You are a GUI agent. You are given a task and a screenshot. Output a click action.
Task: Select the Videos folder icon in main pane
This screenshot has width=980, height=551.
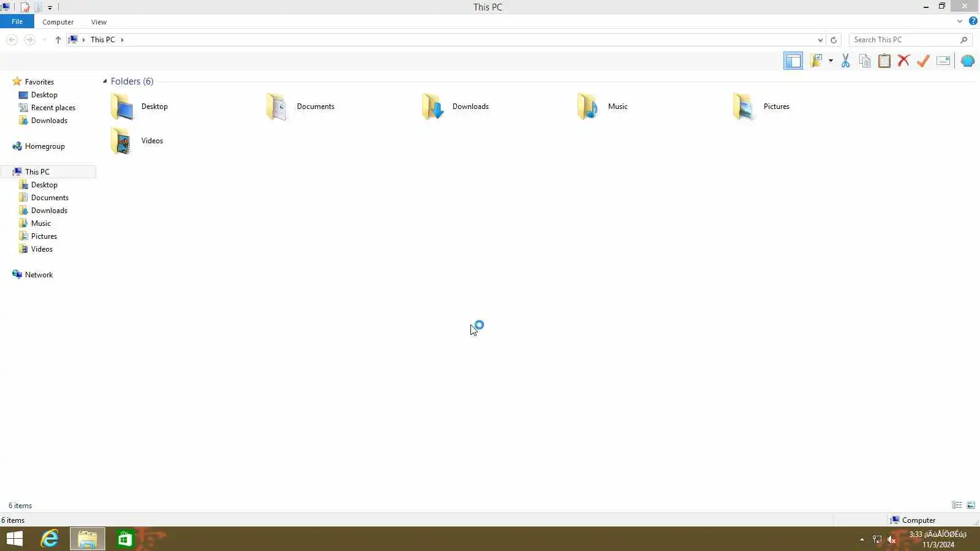(122, 141)
